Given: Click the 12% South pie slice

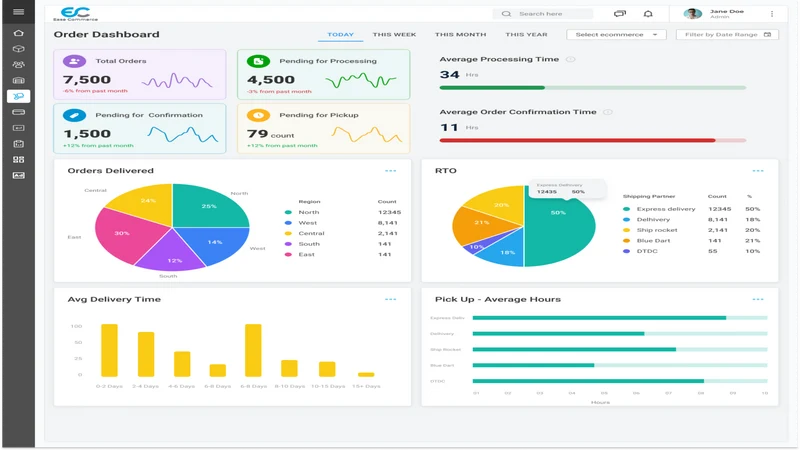Looking at the screenshot, I should coord(172,255).
